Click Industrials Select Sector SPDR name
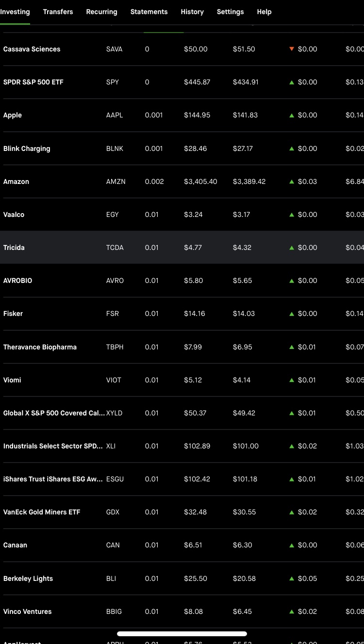364x644 pixels. tap(53, 446)
